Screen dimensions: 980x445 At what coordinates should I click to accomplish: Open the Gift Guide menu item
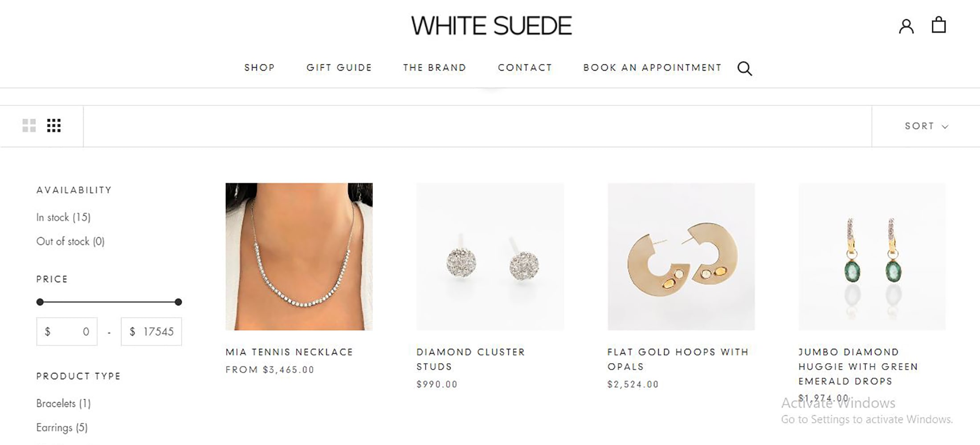339,68
